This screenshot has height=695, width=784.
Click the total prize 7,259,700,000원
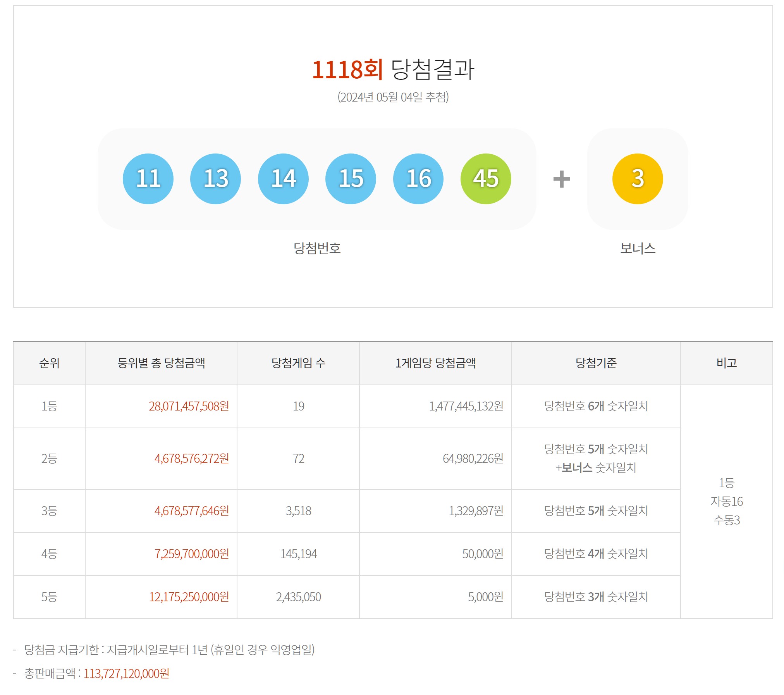point(192,554)
